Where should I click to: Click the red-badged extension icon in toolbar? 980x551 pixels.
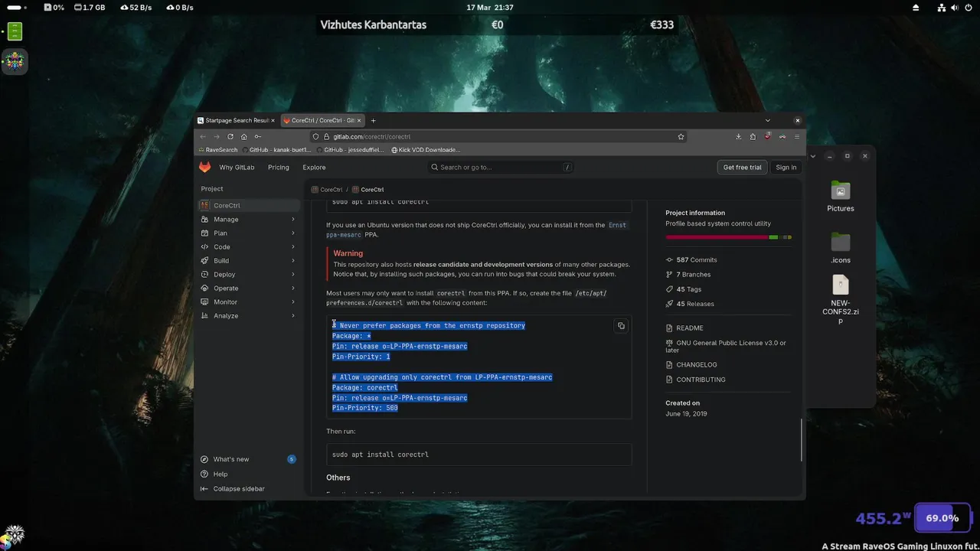[768, 136]
